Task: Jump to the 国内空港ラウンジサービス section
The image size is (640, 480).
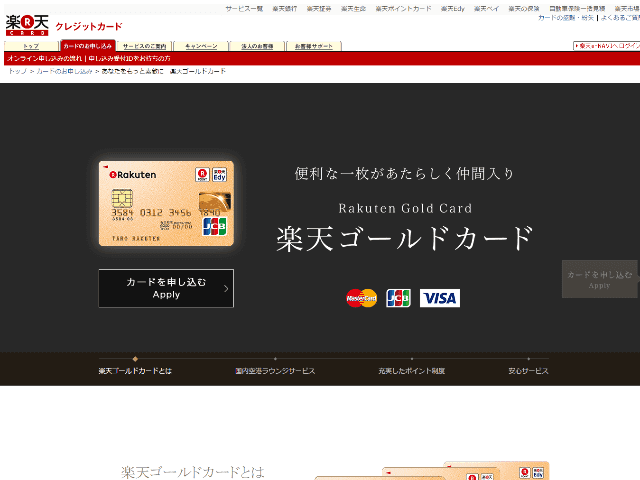Action: pyautogui.click(x=275, y=371)
